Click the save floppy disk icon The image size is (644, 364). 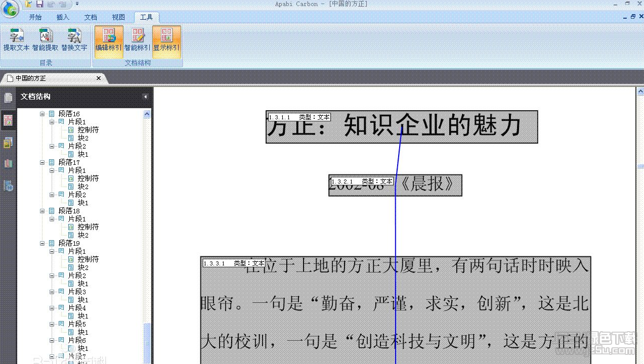[x=39, y=4]
